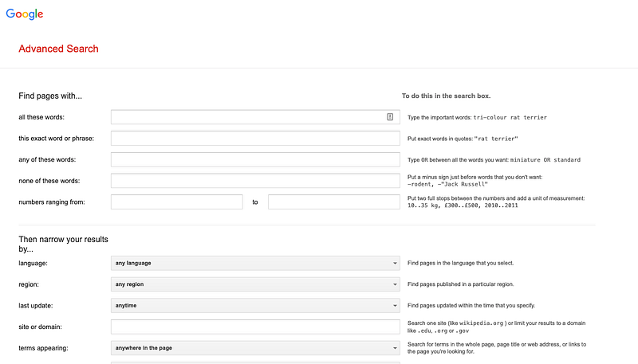This screenshot has width=638, height=364.
Task: Open the 'anytime' last update dropdown
Action: click(255, 306)
